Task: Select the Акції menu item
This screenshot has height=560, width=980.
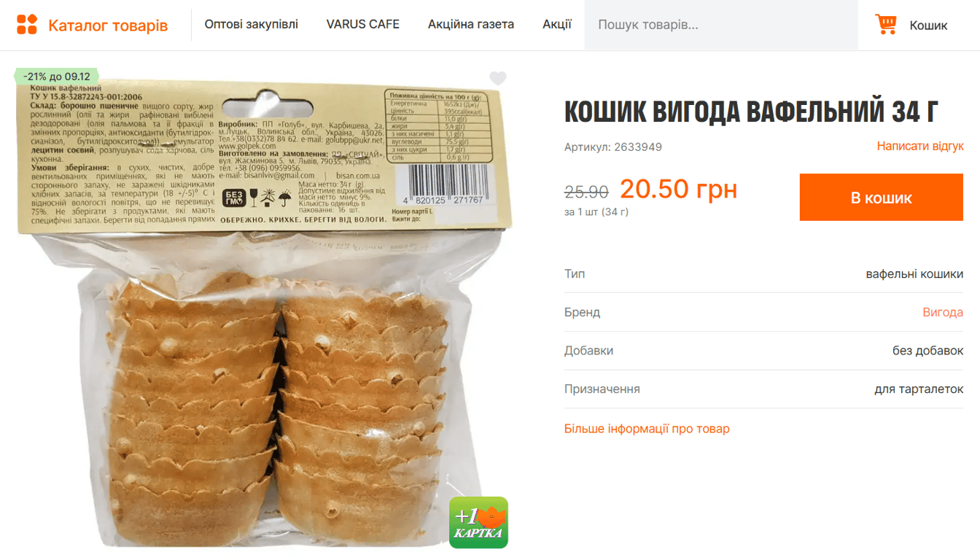Action: [x=557, y=24]
